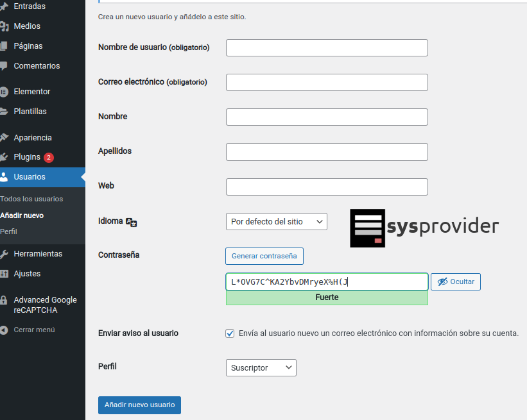Open the Perfil role dropdown
This screenshot has width=527, height=420.
(x=261, y=368)
